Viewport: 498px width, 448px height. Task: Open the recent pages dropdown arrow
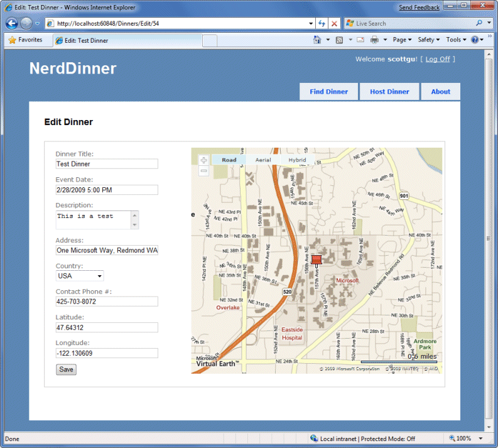[x=37, y=23]
